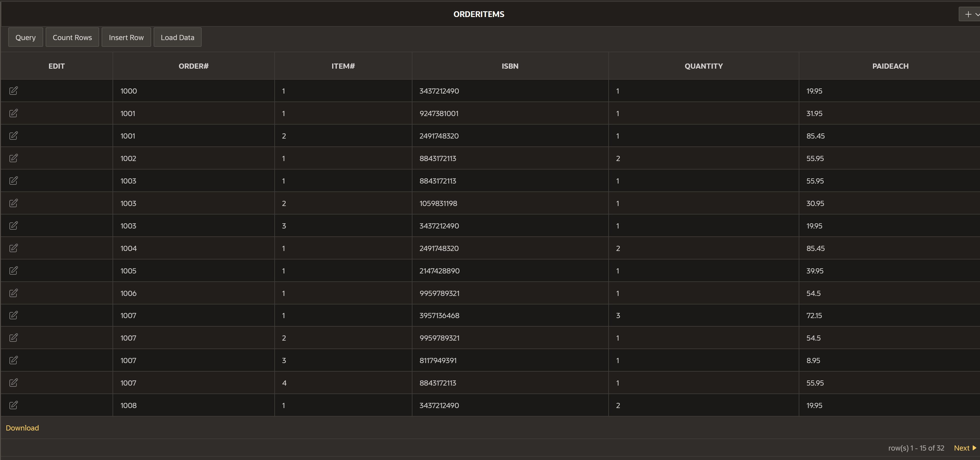
Task: Open Insert Row dialog
Action: point(126,37)
